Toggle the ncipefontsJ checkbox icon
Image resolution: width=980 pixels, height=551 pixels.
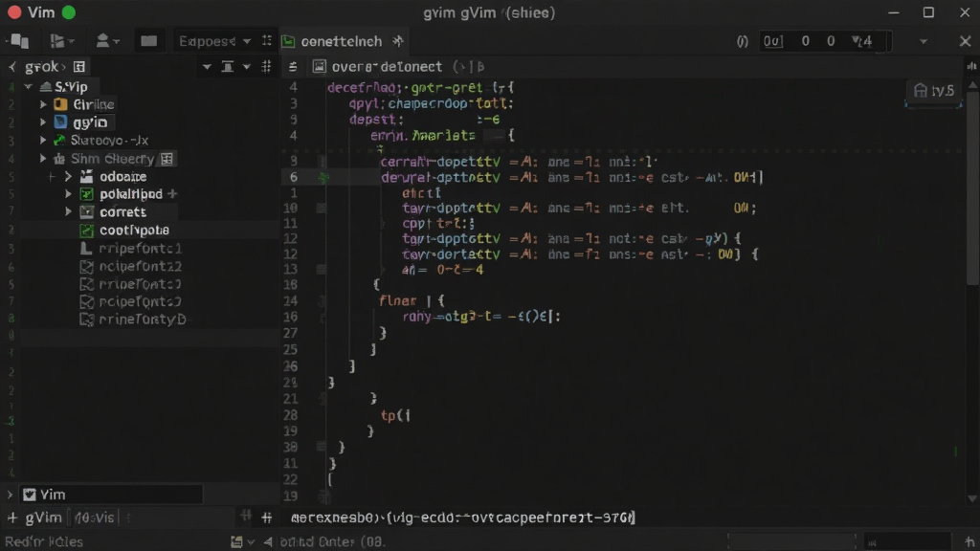coord(87,301)
